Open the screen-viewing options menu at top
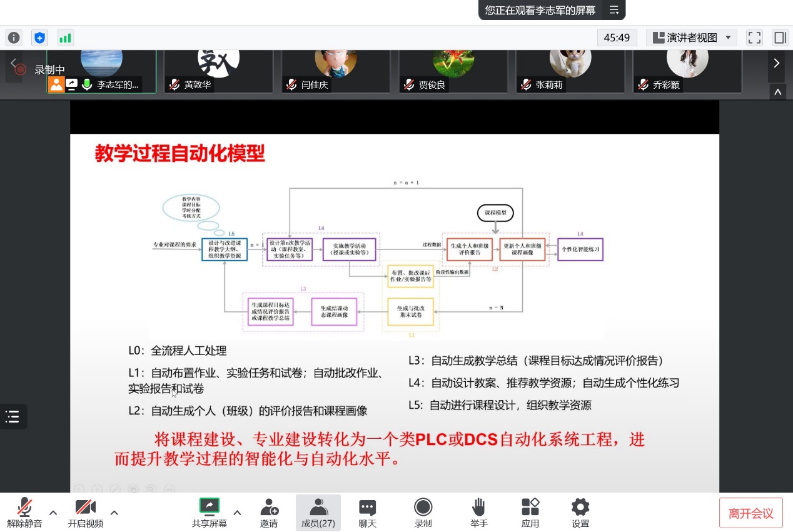The width and height of the screenshot is (793, 532). click(x=614, y=10)
